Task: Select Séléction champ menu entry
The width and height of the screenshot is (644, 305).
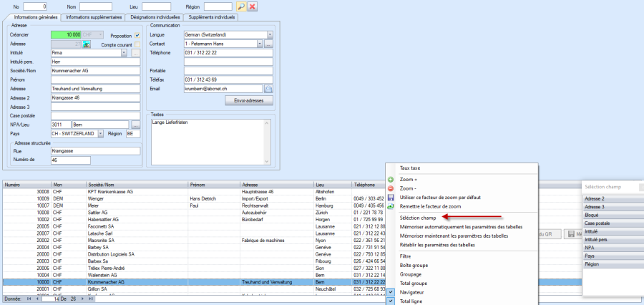Action: 419,218
